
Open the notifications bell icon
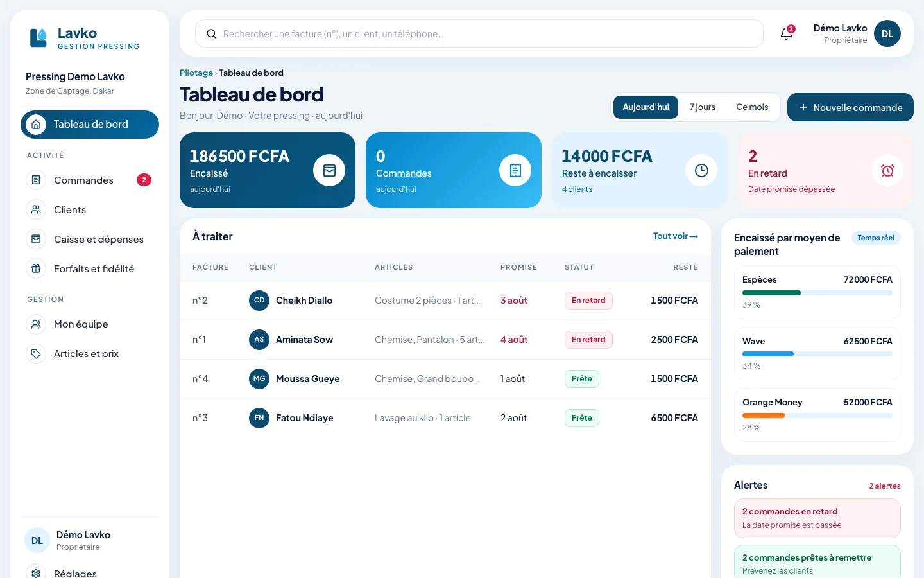click(x=787, y=33)
